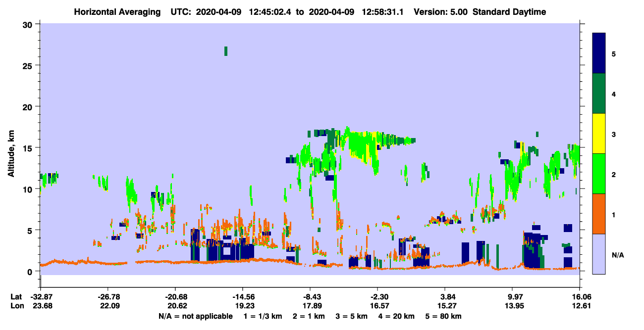Click latitude value '3.84'
Screen dimensions: 644x330
click(445, 297)
